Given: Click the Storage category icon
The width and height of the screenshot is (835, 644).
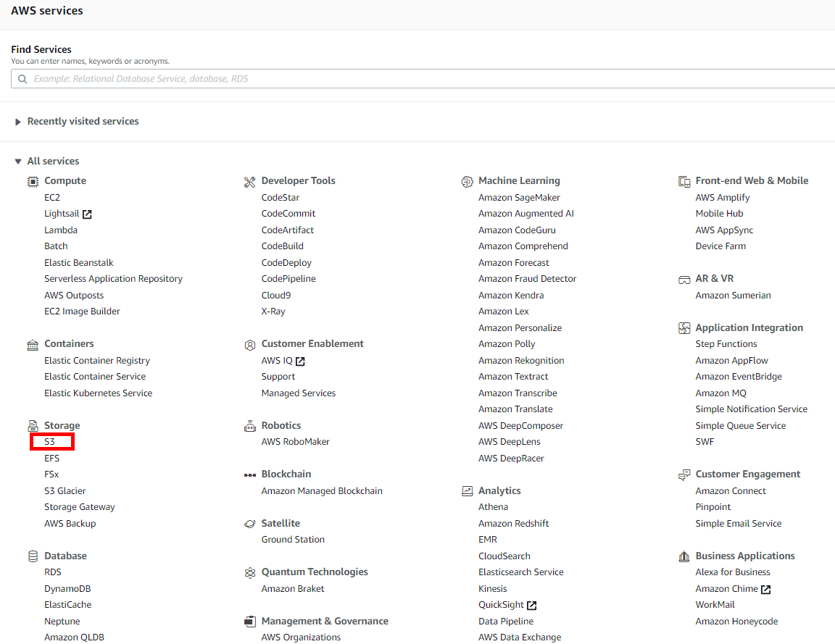Looking at the screenshot, I should pos(33,426).
